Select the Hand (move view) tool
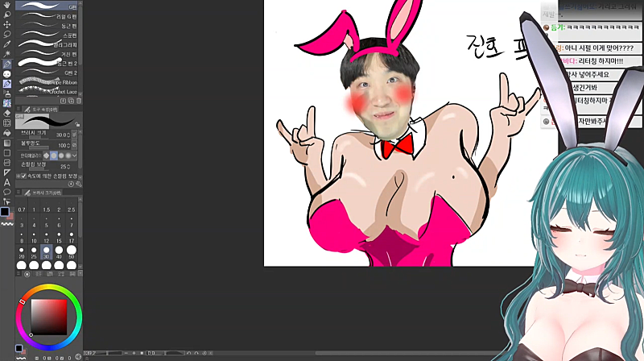Screen dimensions: 644x361 [x=7, y=6]
